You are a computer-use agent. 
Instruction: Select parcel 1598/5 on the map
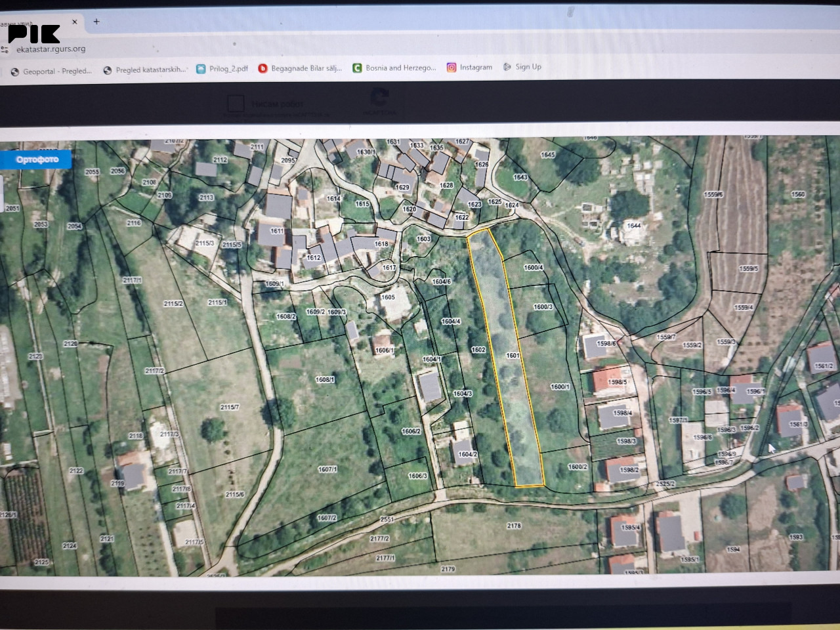tap(618, 382)
